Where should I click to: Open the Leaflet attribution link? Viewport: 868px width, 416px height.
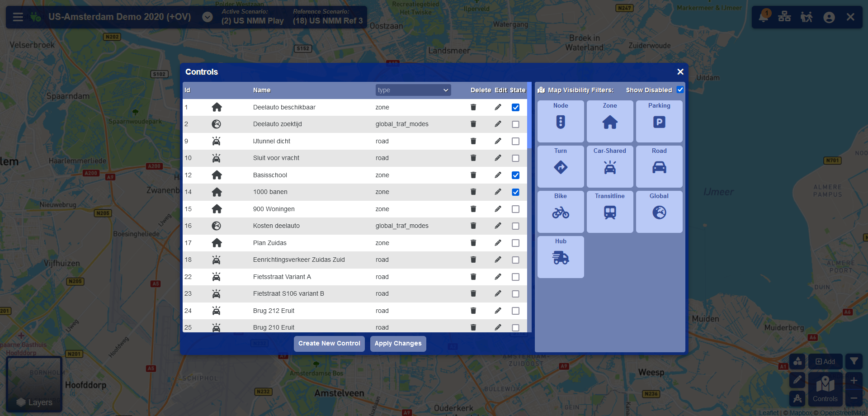tap(769, 412)
